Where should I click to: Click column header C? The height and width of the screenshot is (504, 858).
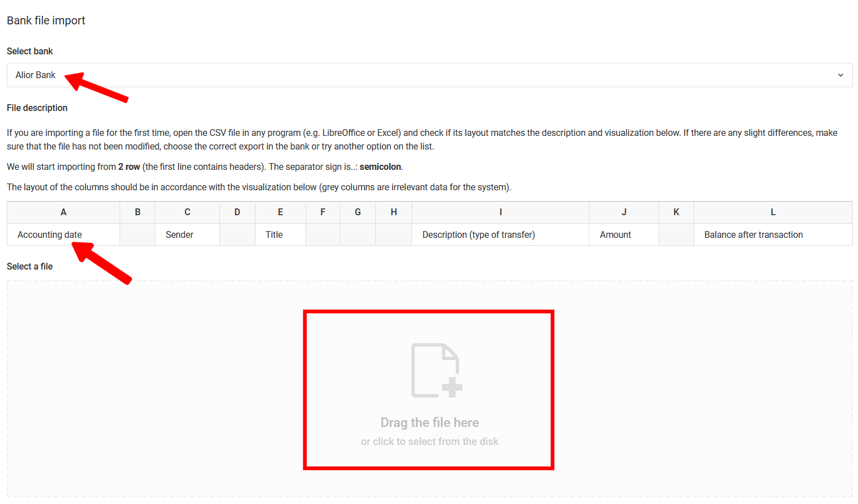(x=187, y=212)
